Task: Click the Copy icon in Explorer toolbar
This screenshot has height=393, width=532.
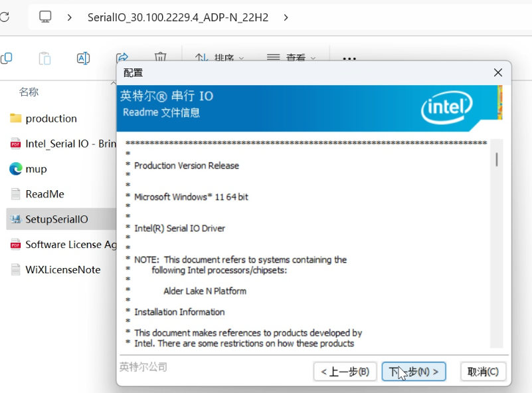Action: pos(6,59)
